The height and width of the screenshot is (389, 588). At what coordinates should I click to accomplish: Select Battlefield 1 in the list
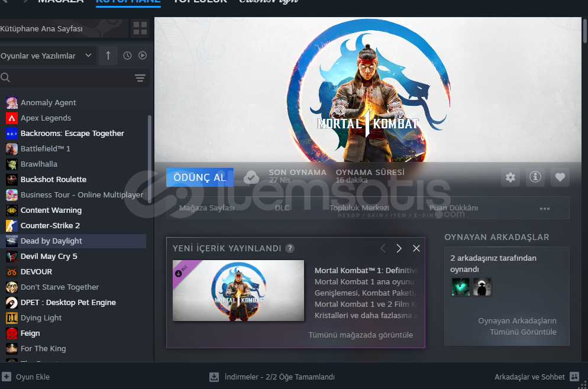coord(73,149)
